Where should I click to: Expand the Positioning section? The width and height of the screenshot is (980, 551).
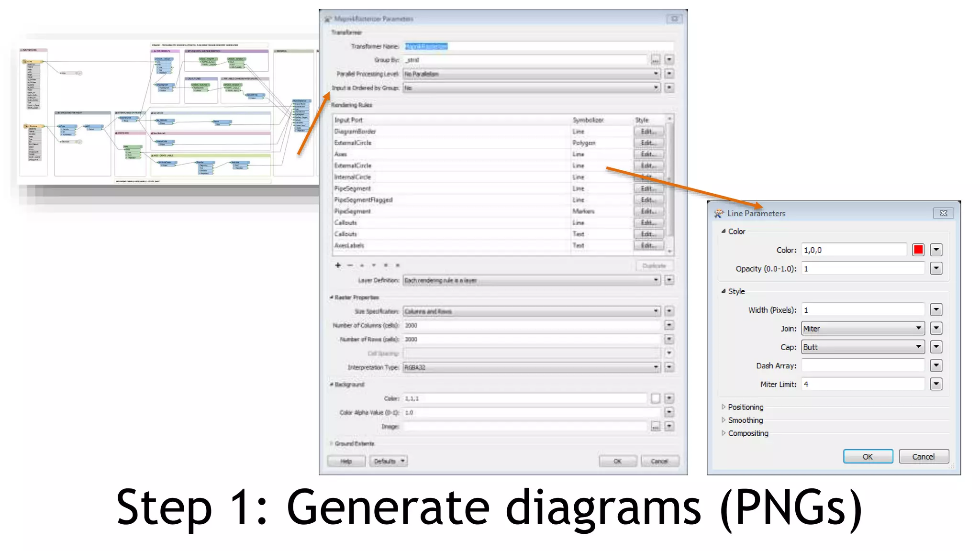click(x=724, y=407)
